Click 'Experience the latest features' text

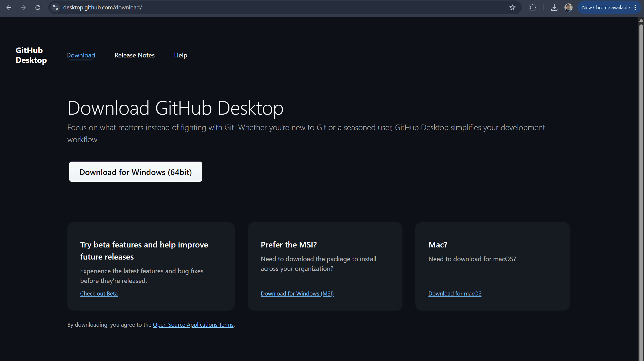click(142, 276)
